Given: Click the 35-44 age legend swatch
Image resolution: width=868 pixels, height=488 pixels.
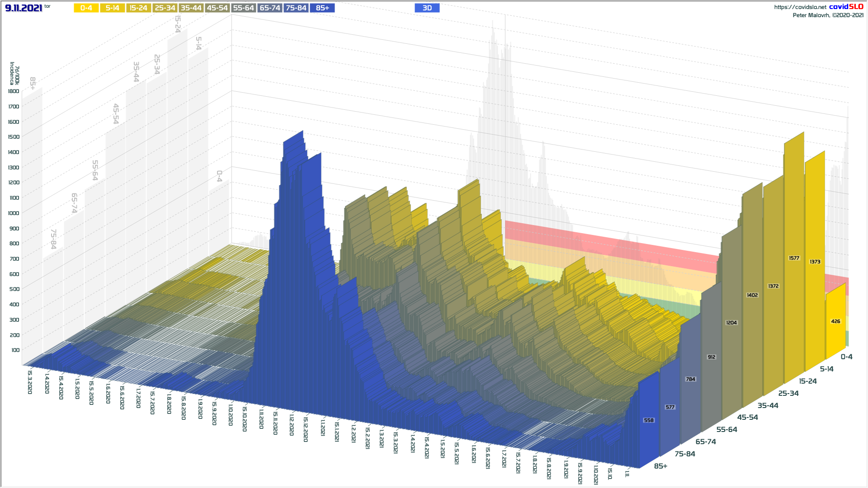Looking at the screenshot, I should (x=191, y=8).
